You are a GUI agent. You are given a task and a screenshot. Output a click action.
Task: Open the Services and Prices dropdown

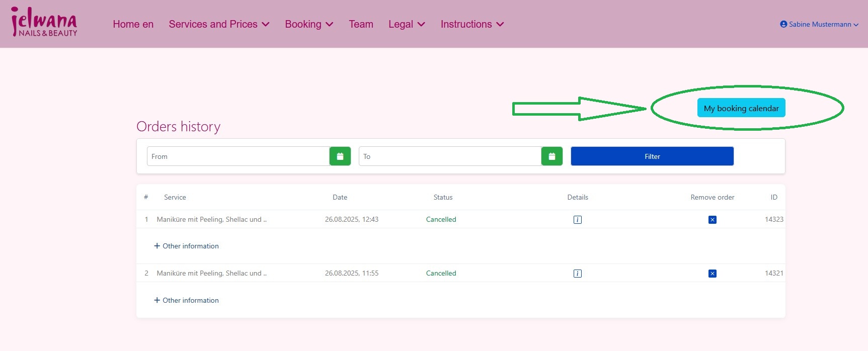click(219, 24)
